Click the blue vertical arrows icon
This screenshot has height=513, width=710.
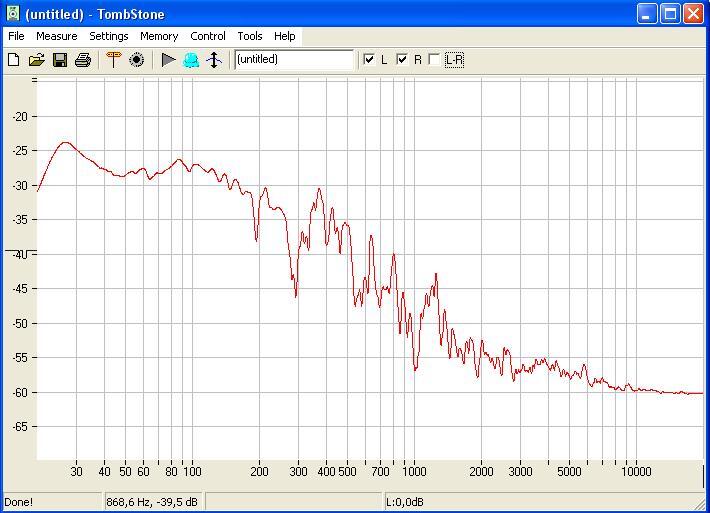click(x=214, y=60)
